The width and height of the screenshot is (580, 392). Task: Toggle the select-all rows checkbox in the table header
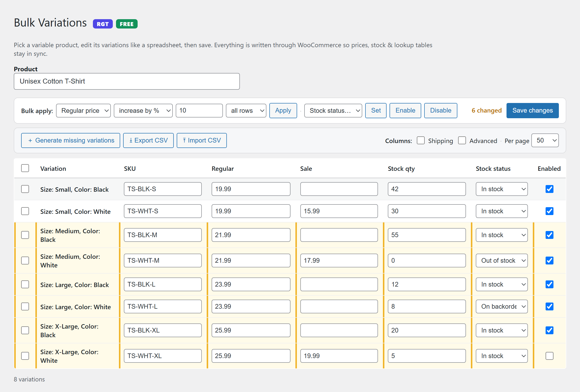(x=25, y=168)
